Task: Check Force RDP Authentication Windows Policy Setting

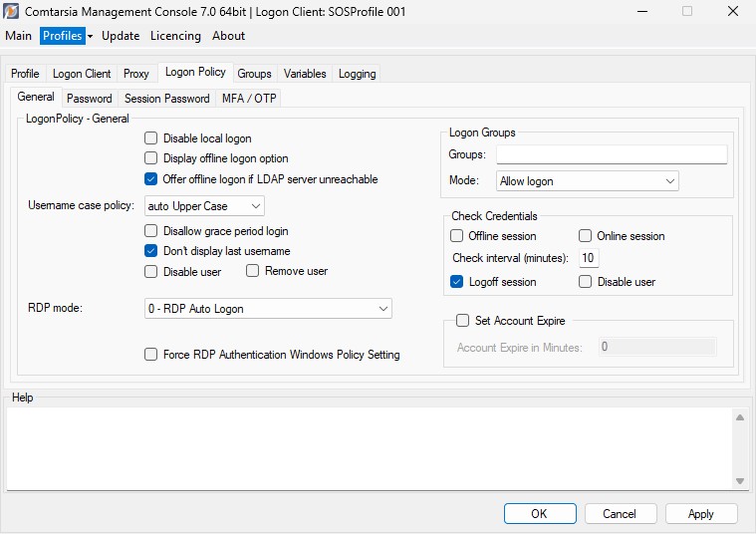Action: [x=151, y=355]
